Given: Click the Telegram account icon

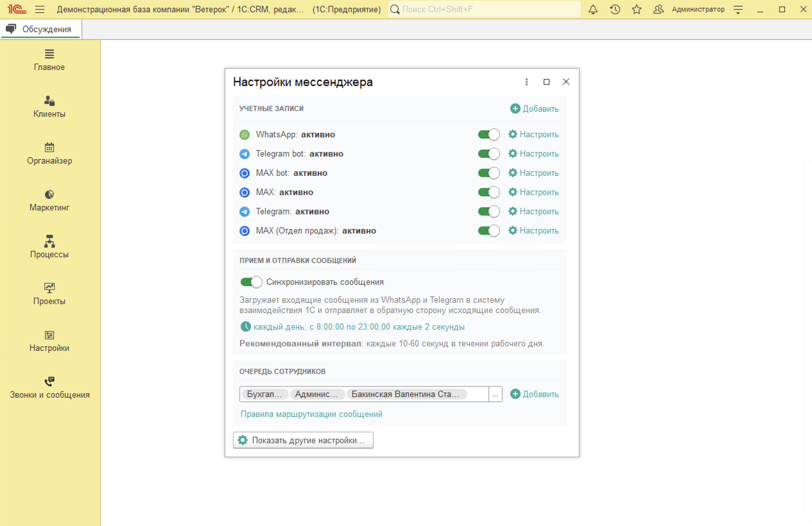Looking at the screenshot, I should click(245, 212).
